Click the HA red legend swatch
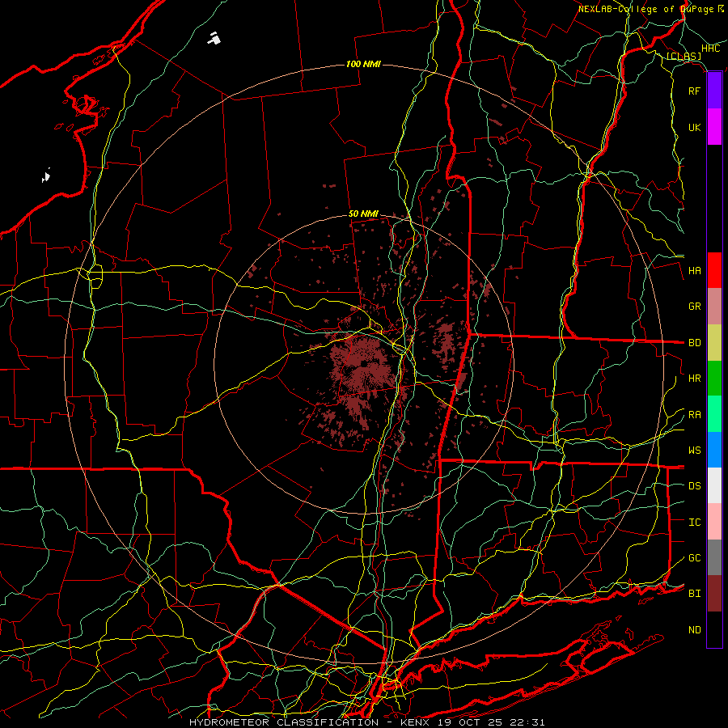This screenshot has width=728, height=728. click(x=714, y=270)
